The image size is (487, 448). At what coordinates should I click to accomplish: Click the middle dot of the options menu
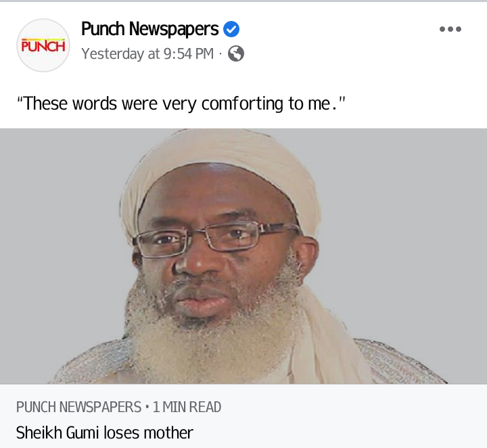tap(450, 29)
